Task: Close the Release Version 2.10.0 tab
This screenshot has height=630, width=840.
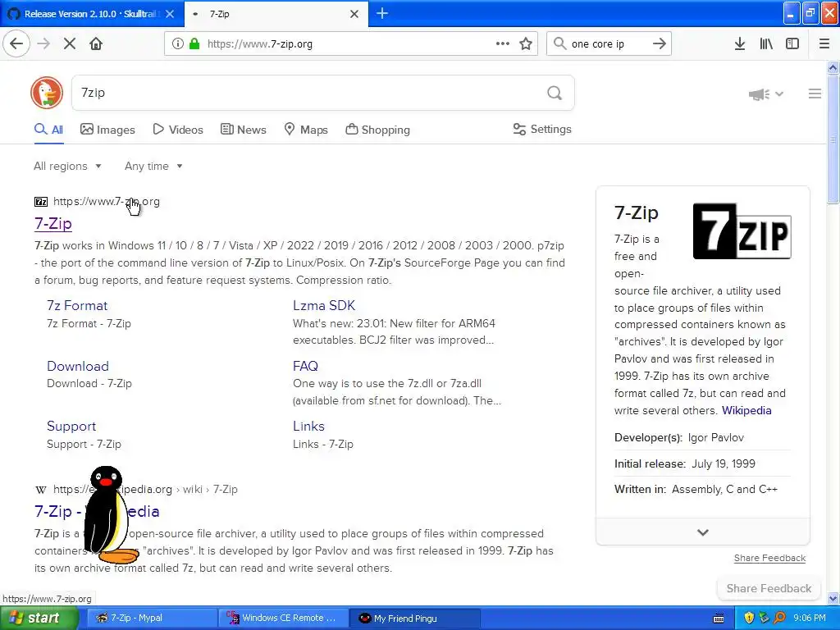Action: point(170,14)
